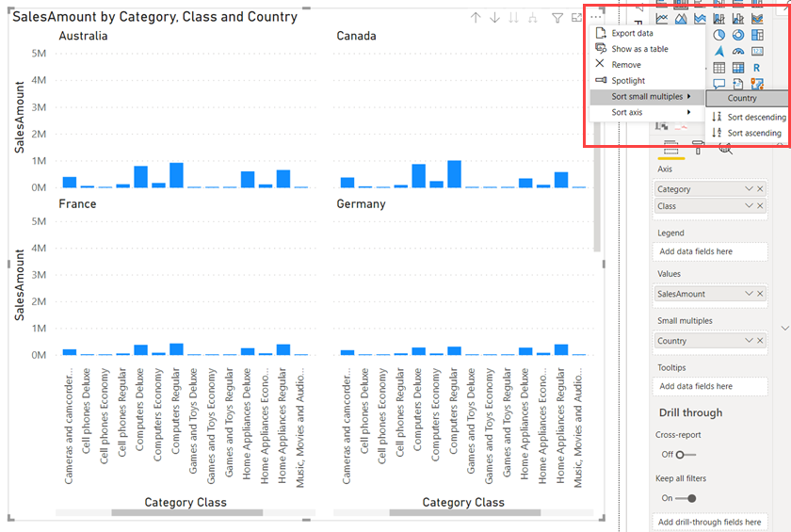
Task: Remove the Class field from Axis
Action: point(760,206)
